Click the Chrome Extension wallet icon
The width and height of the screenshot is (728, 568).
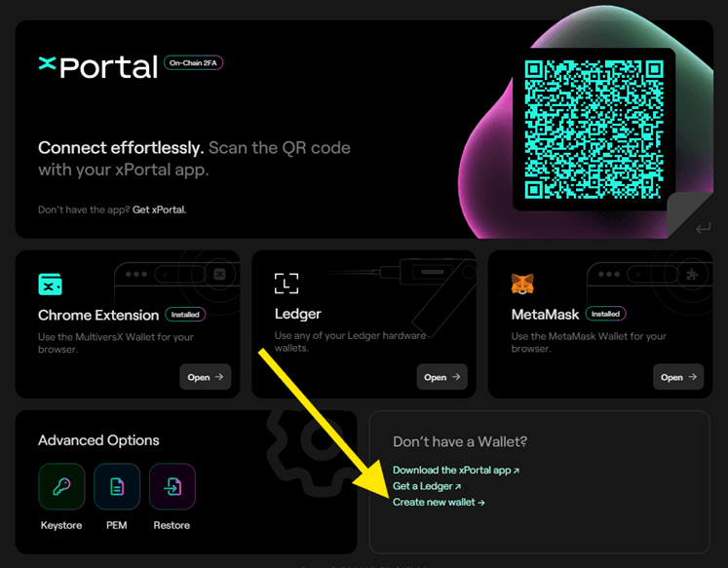click(50, 284)
